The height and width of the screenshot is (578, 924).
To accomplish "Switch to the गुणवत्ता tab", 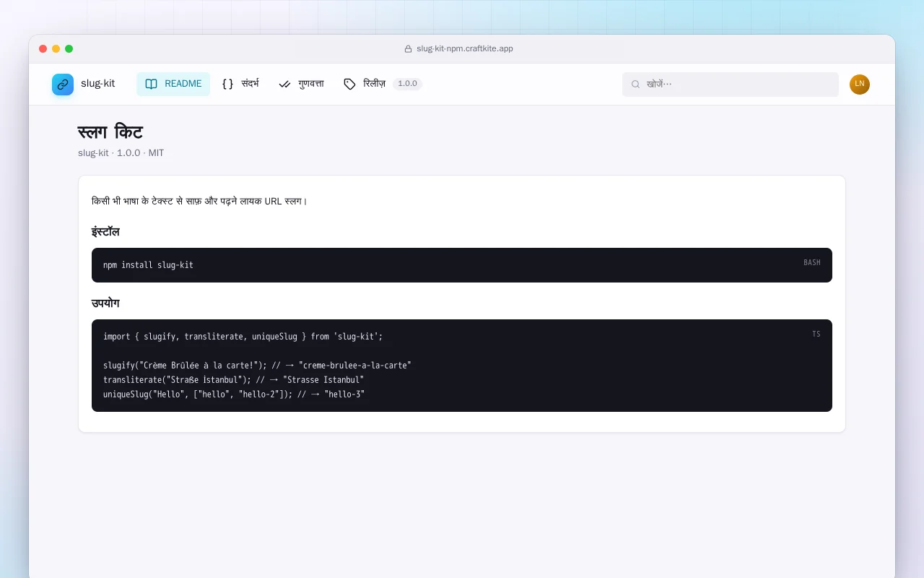I will click(301, 84).
